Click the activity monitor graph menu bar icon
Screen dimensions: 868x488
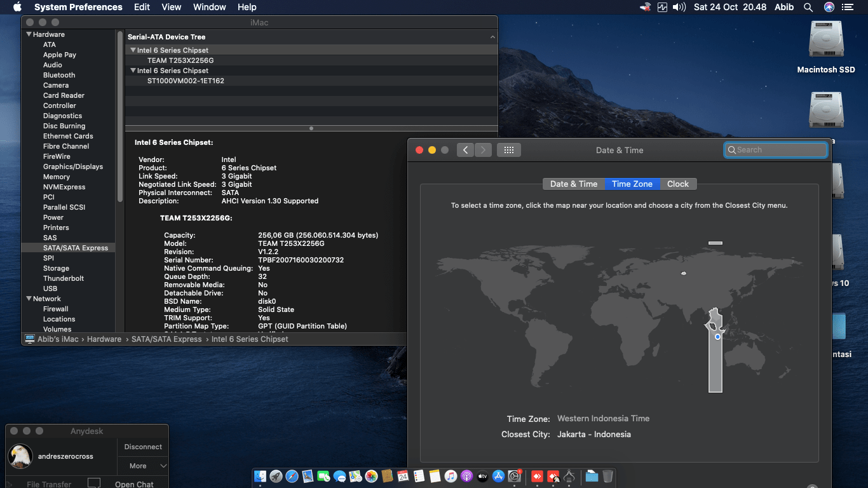663,7
